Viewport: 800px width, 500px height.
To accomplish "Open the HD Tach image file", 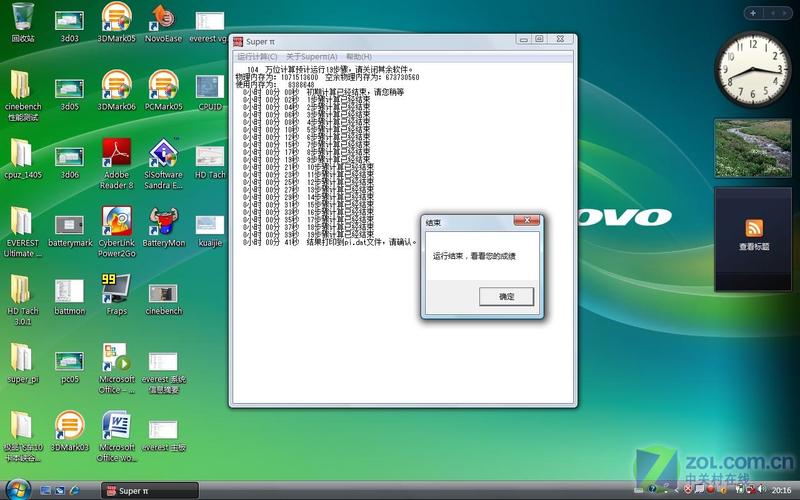I will coord(210,162).
